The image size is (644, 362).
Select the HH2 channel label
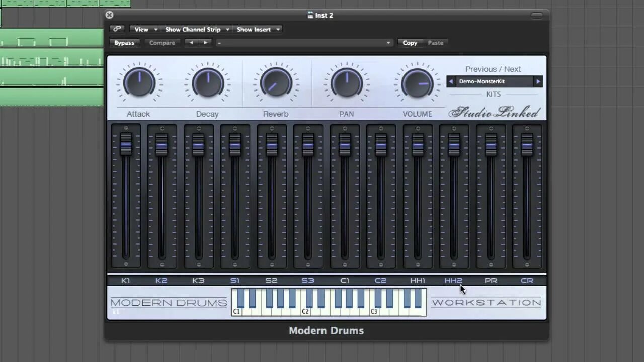point(453,281)
